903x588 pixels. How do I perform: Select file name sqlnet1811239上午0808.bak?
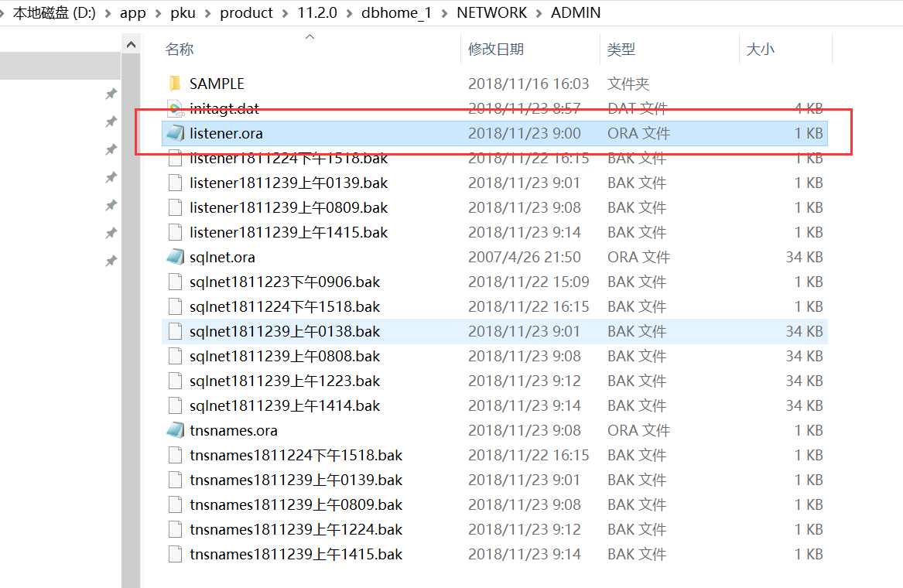tap(285, 357)
